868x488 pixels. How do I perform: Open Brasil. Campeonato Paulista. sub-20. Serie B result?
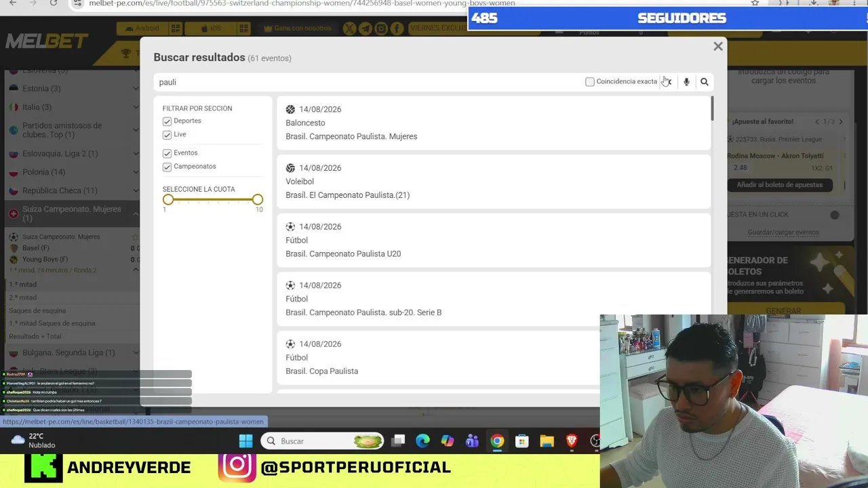(494, 299)
